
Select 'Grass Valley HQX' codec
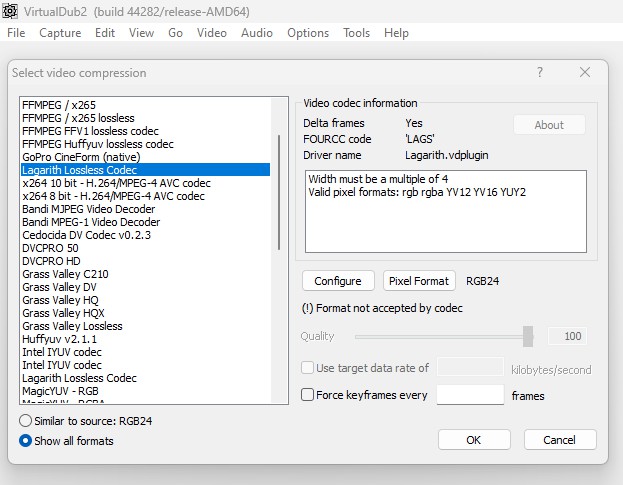pos(145,313)
